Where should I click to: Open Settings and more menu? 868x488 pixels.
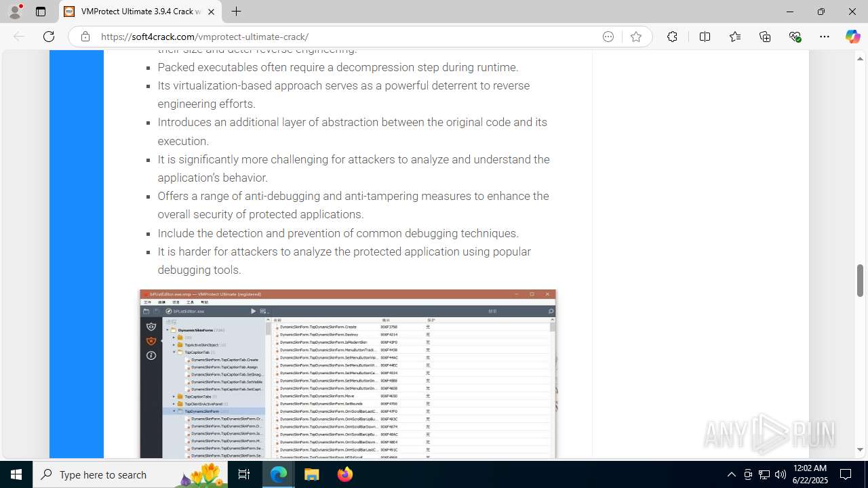pyautogui.click(x=825, y=37)
